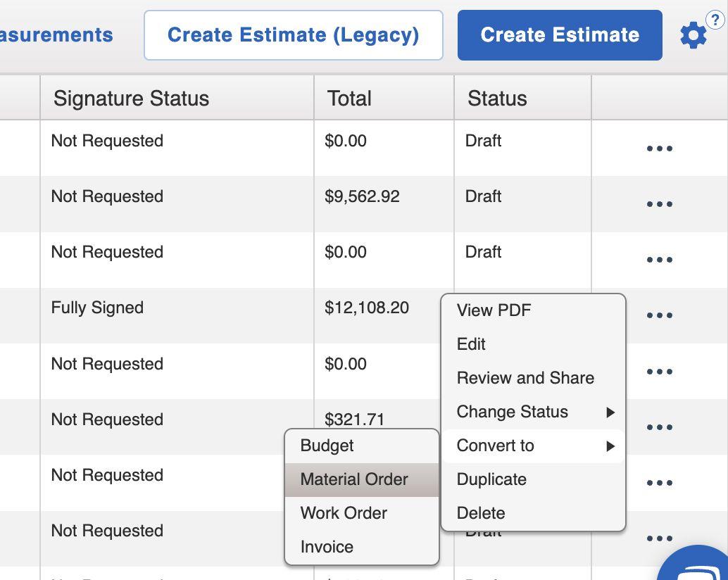This screenshot has height=580, width=728.
Task: Delete the estimate via context menu
Action: 481,513
